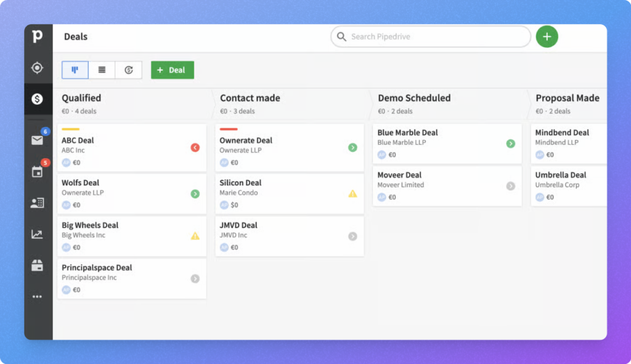Click green activity icon on Blue Marble Deal

pyautogui.click(x=511, y=144)
